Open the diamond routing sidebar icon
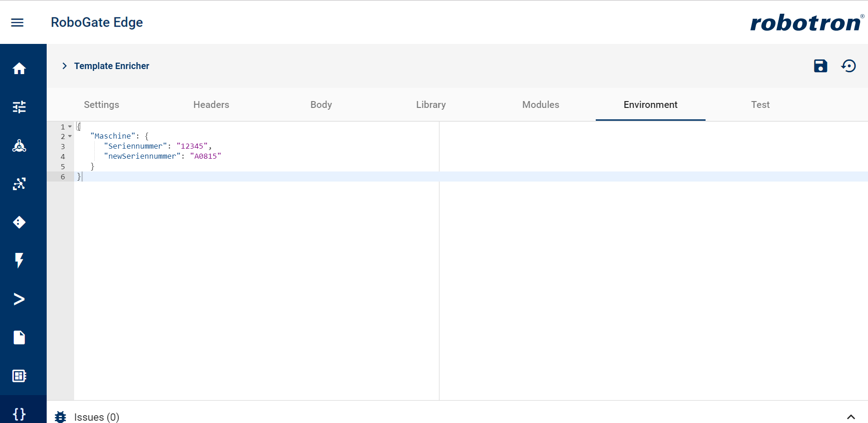 19,222
